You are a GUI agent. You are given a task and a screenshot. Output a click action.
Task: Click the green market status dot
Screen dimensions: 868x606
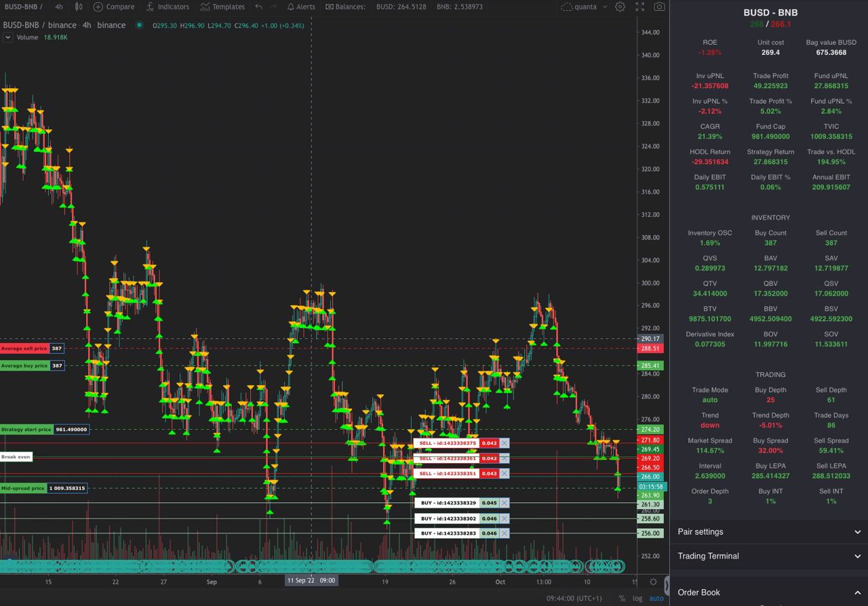tap(139, 25)
